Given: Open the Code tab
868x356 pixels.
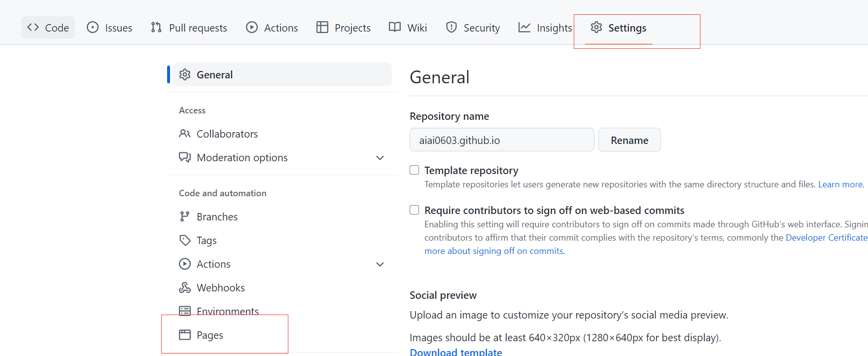Looking at the screenshot, I should click(x=48, y=28).
